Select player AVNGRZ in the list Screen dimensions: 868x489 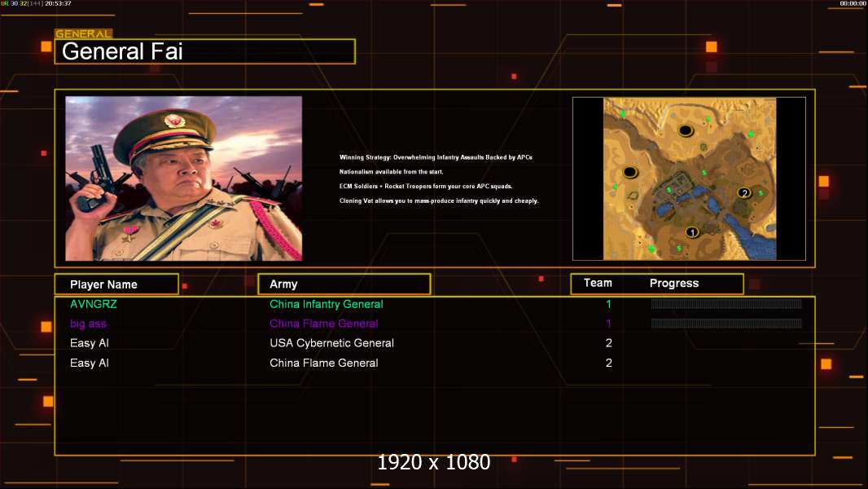click(94, 304)
